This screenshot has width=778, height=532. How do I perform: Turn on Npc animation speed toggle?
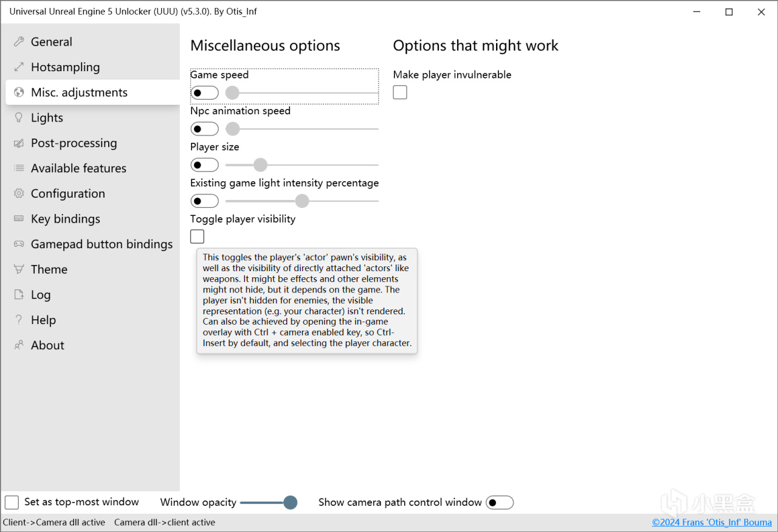pyautogui.click(x=204, y=129)
